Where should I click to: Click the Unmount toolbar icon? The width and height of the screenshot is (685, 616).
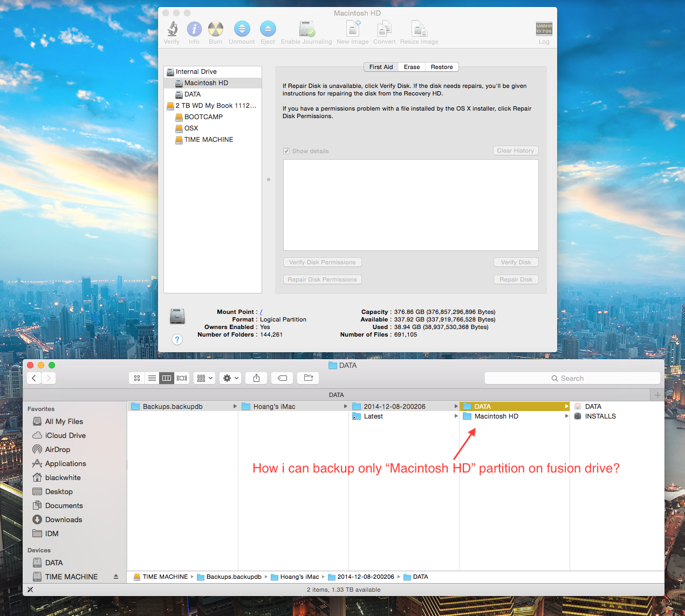pyautogui.click(x=242, y=29)
